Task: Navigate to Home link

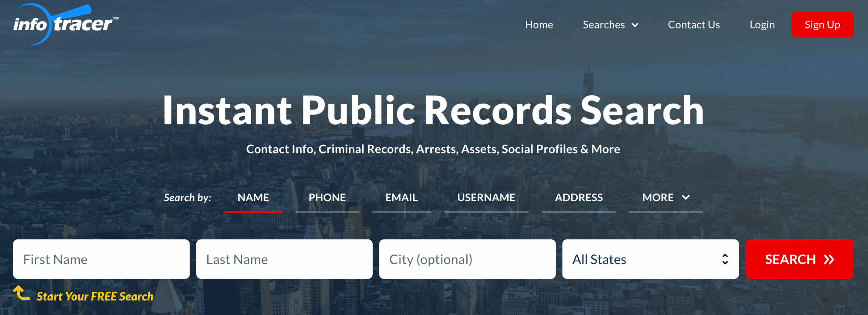Action: coord(539,25)
